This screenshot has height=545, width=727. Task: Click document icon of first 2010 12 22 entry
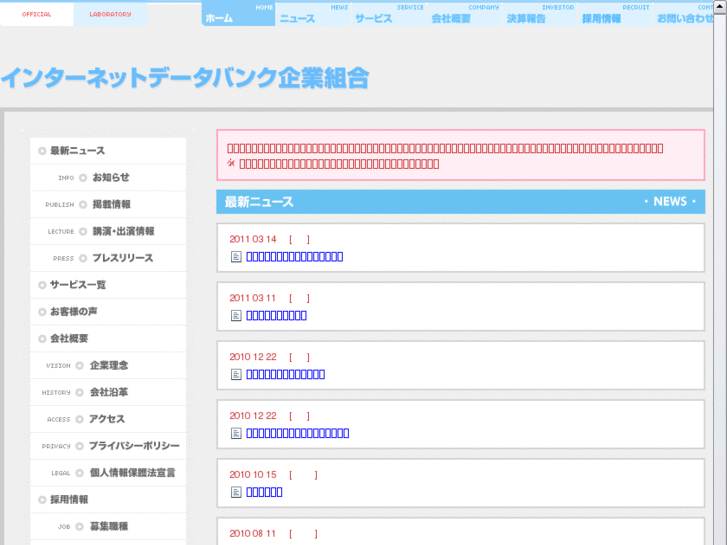[x=236, y=374]
